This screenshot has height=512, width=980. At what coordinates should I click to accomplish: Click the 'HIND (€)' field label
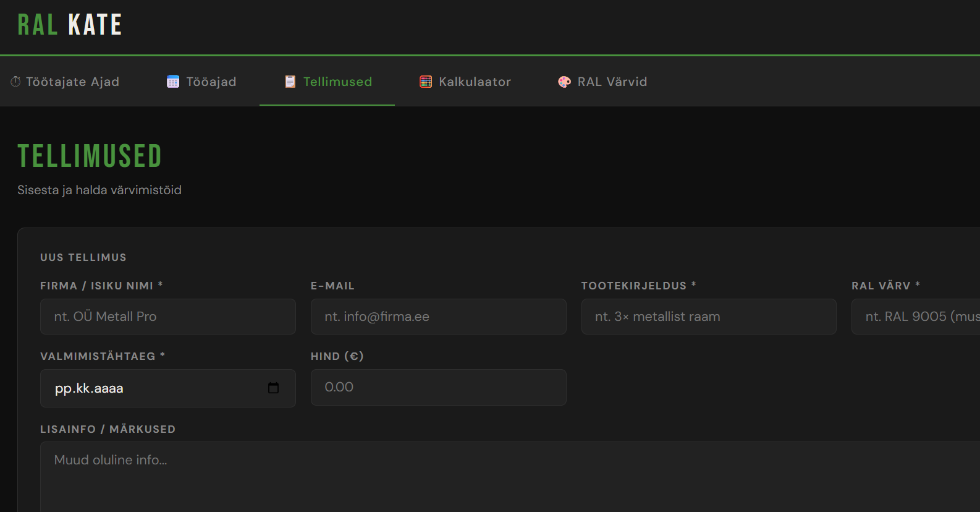coord(337,356)
